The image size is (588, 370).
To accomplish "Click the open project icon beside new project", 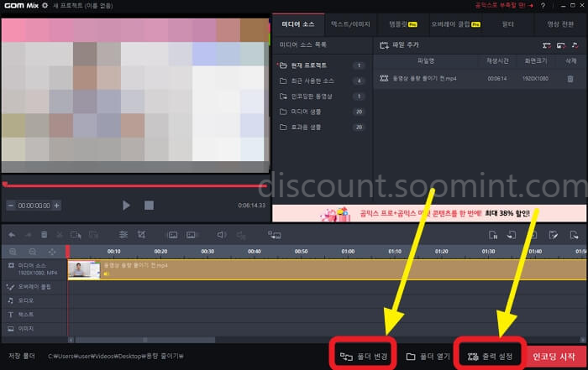I will point(512,235).
